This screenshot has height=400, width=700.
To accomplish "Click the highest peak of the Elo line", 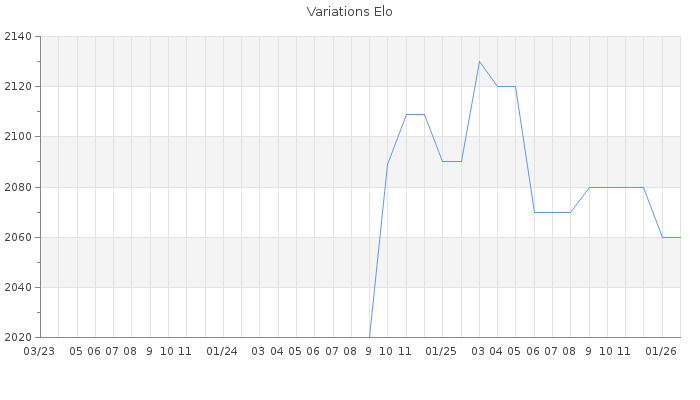I will (479, 61).
